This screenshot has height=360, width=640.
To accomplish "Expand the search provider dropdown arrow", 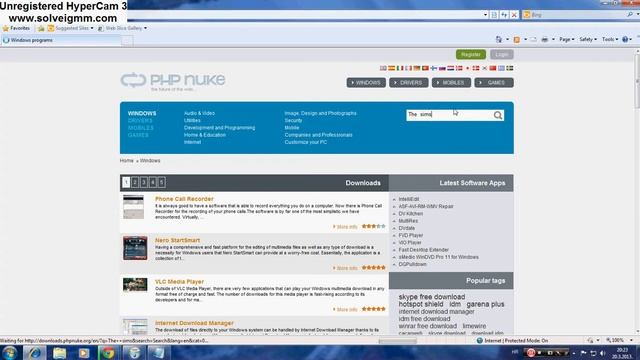I will click(638, 14).
